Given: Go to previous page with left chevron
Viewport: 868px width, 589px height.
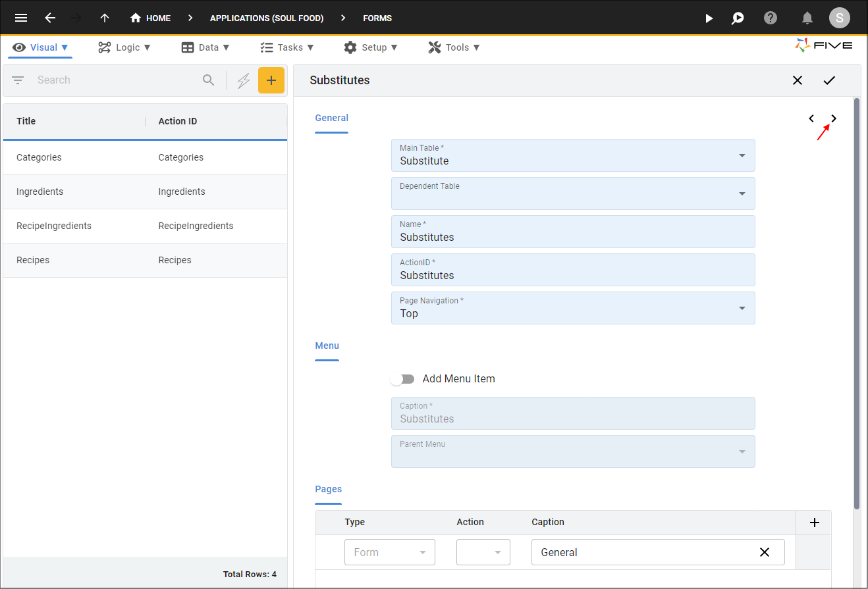Looking at the screenshot, I should [811, 118].
